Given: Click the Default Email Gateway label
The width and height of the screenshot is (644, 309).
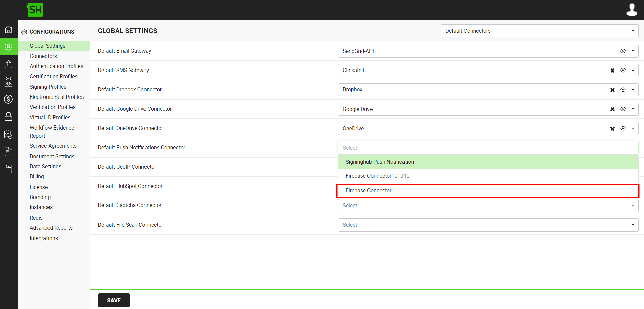Looking at the screenshot, I should 124,51.
